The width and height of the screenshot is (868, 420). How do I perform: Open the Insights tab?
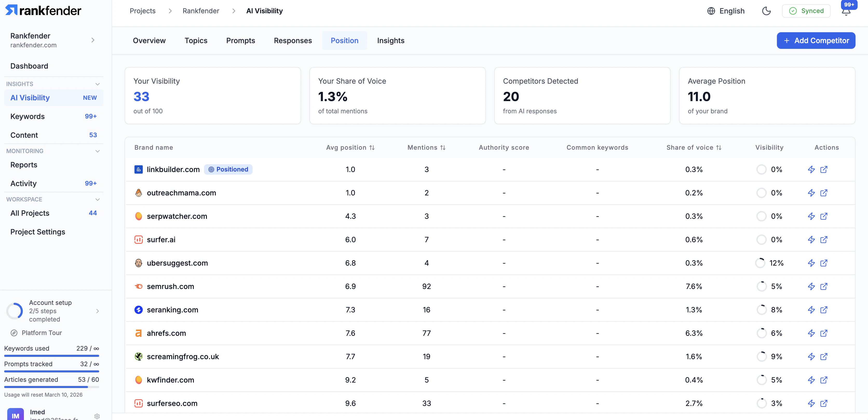(391, 41)
